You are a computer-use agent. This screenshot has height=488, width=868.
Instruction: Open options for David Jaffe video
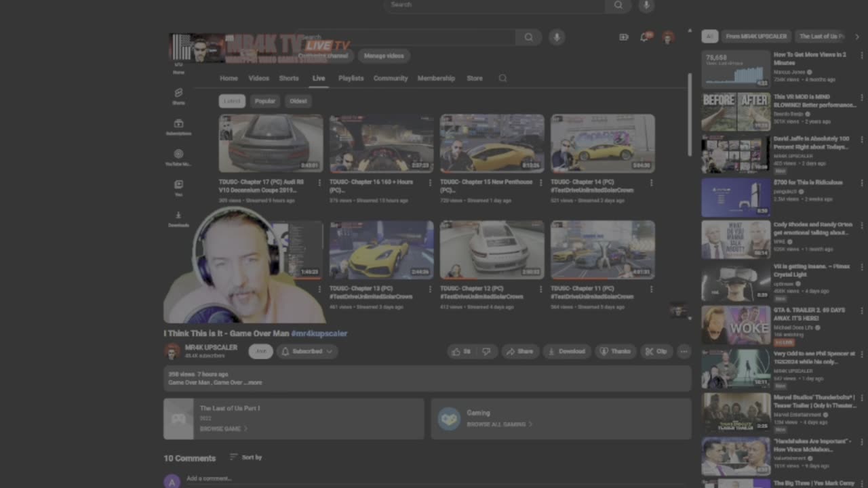point(862,140)
